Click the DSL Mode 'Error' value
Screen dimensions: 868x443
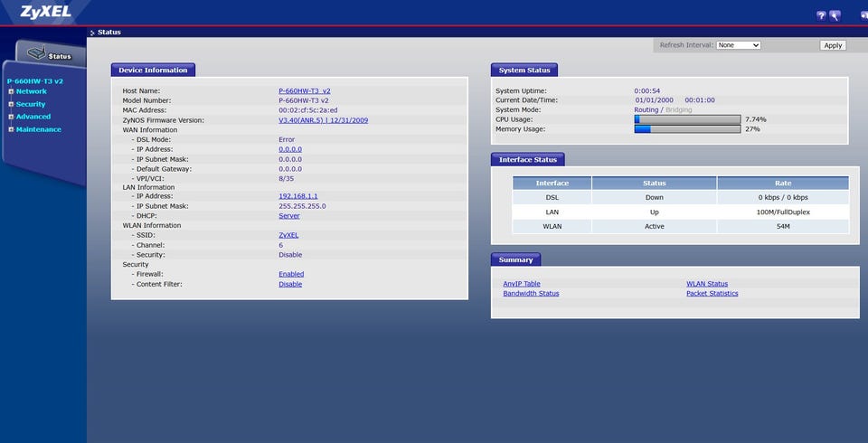pos(287,139)
